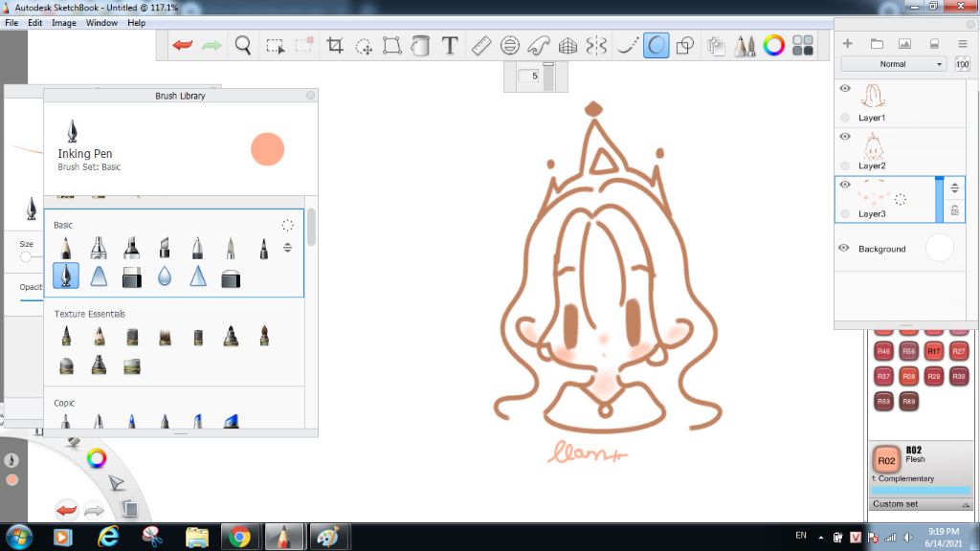980x551 pixels.
Task: Toggle the Perspective guides tool
Action: (568, 46)
